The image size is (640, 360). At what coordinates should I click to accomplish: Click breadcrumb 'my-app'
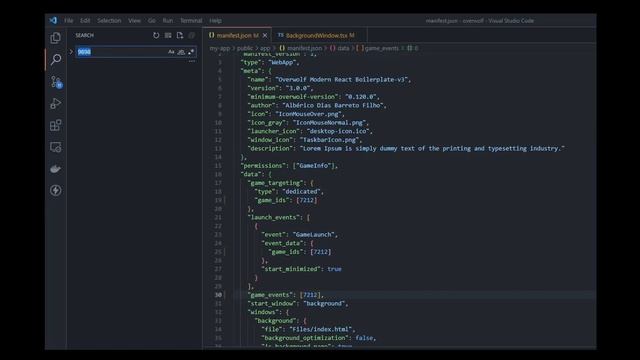220,48
